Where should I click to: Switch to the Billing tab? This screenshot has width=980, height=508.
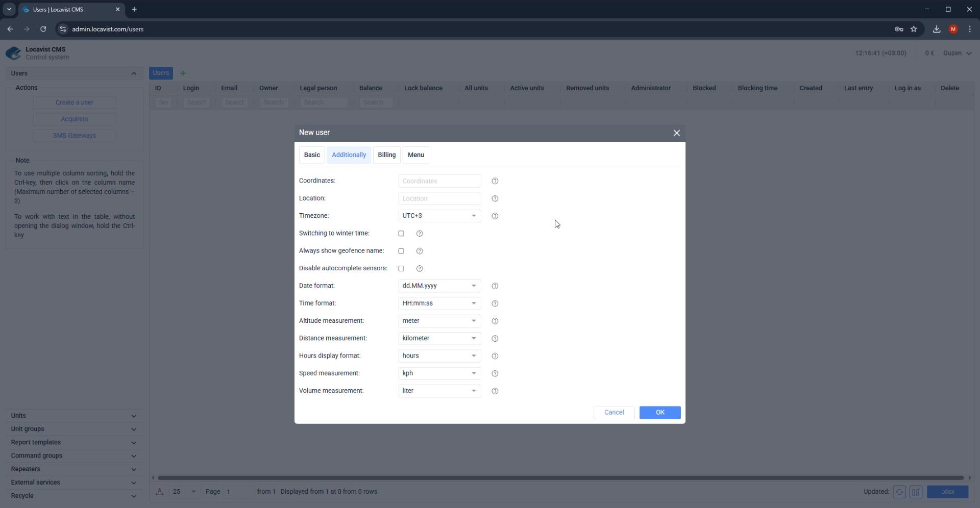[386, 155]
